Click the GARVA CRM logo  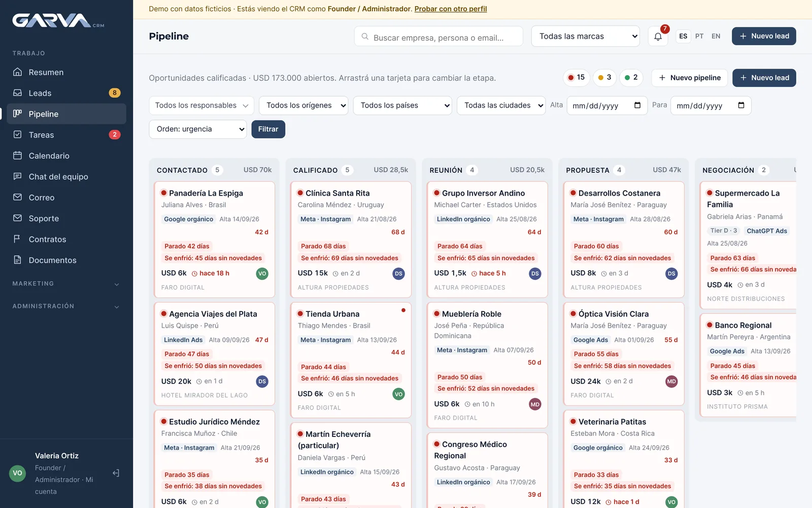58,21
